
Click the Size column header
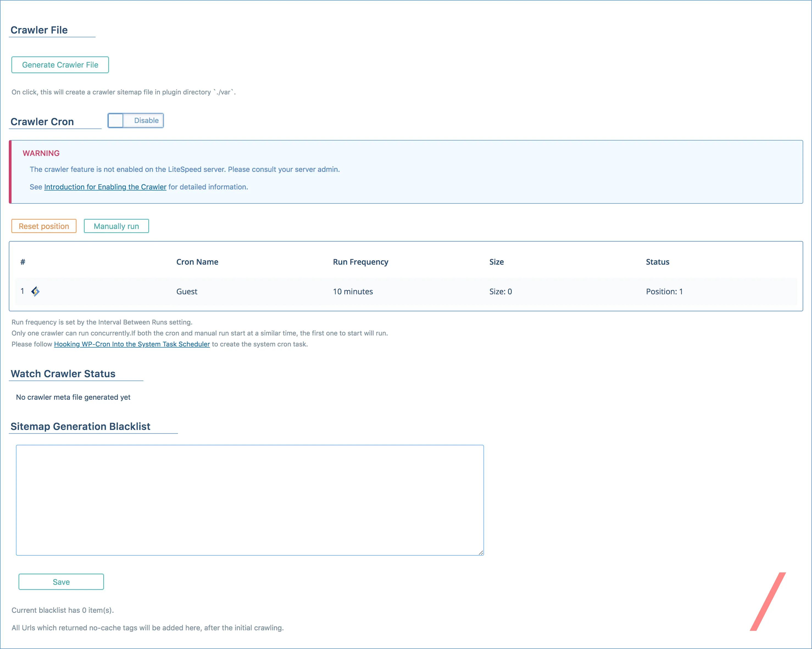click(x=496, y=262)
